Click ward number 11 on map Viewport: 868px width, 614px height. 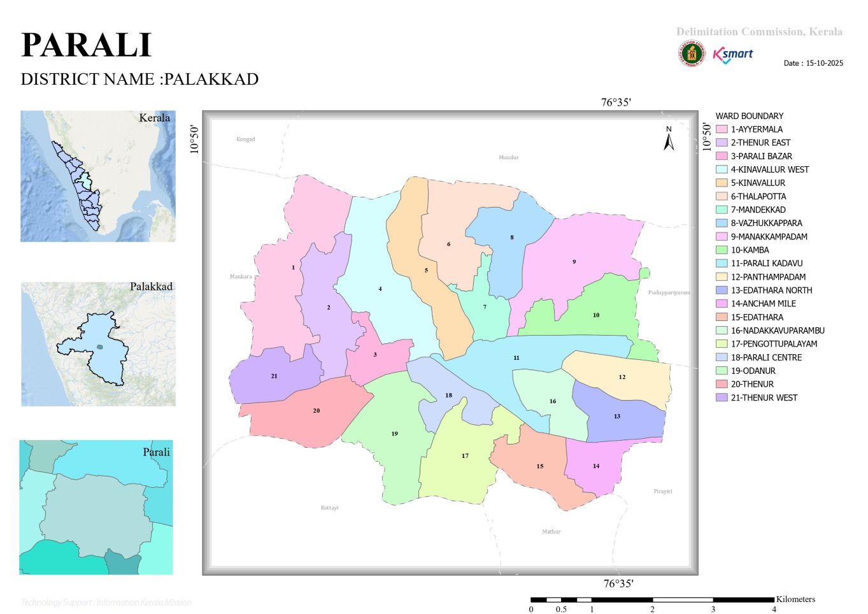516,358
